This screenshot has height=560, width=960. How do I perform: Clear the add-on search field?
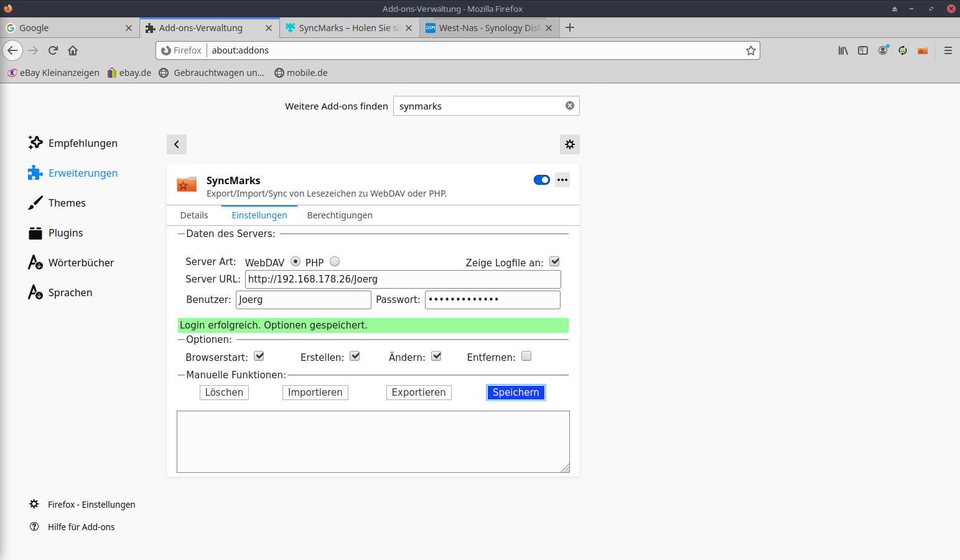[569, 106]
